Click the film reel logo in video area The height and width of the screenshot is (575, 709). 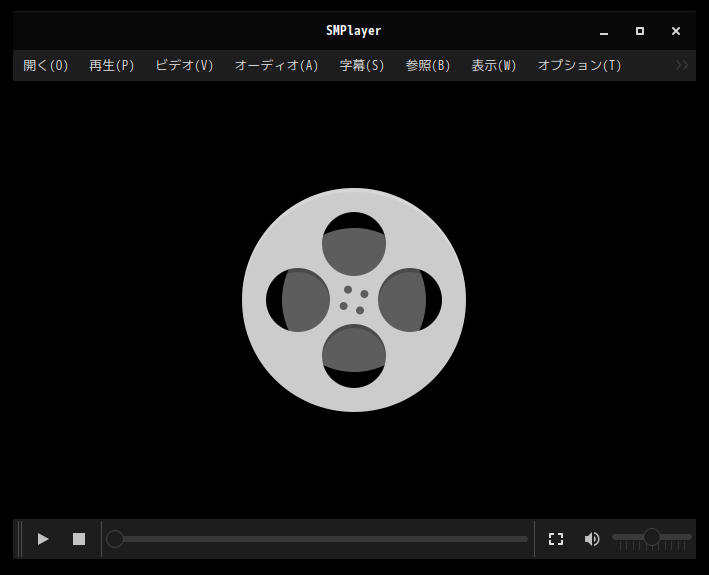[354, 300]
